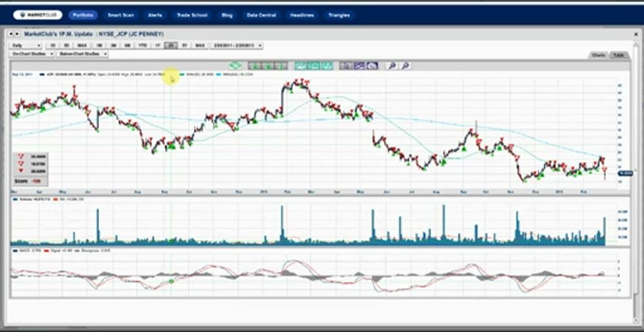
Task: Click the second magnifier zoom icon
Action: pyautogui.click(x=405, y=66)
